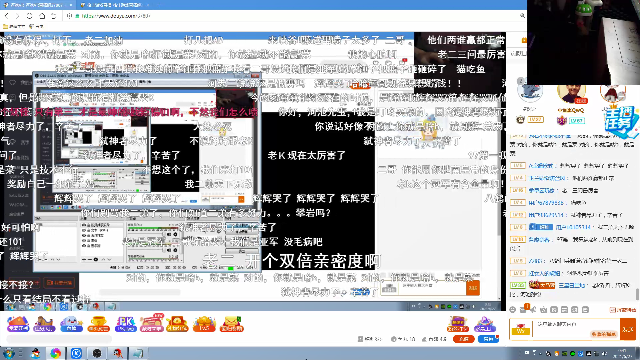The image size is (640, 360).
Task: Reload the page with the refresh icon
Action: (x=29, y=16)
